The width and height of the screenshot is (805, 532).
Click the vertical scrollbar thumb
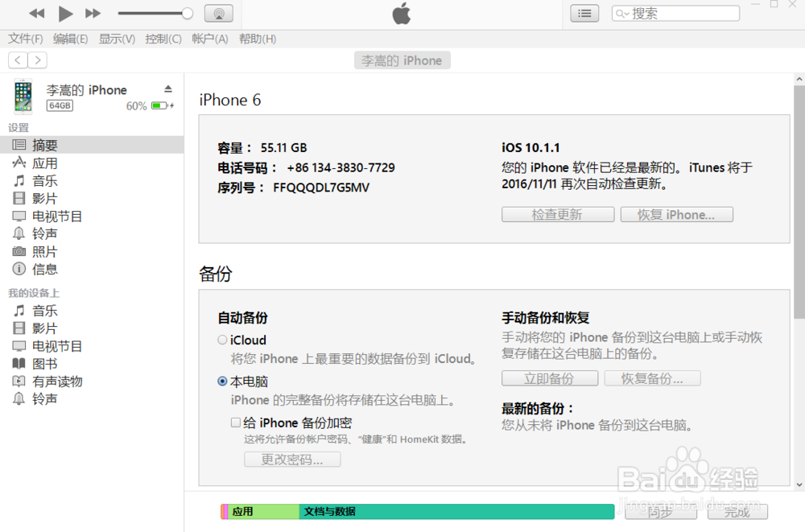point(799,202)
